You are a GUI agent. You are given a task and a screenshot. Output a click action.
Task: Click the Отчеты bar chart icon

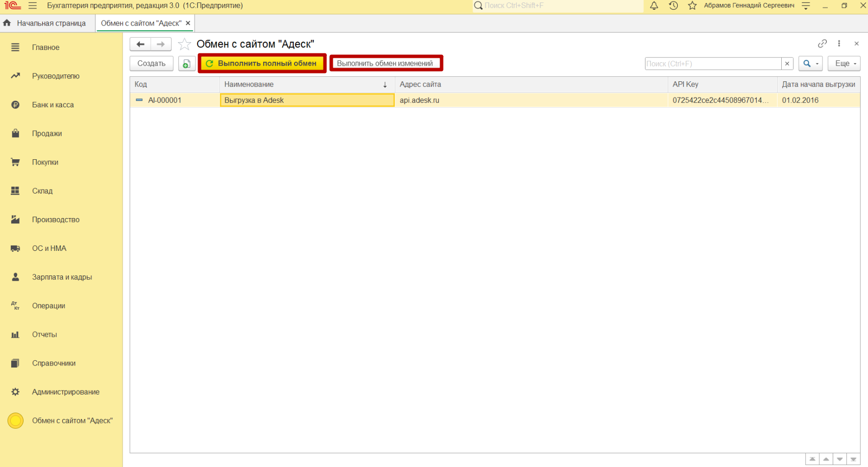16,335
